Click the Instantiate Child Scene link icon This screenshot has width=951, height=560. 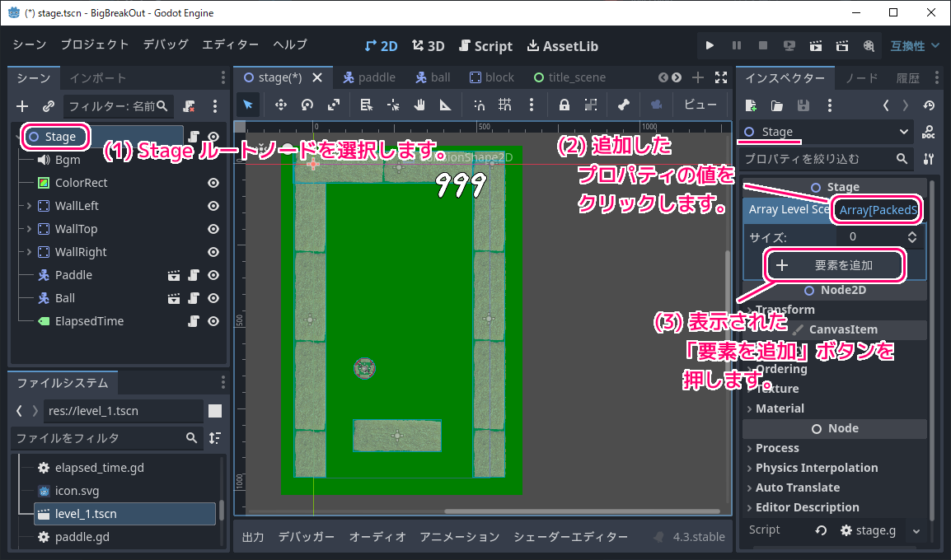49,106
